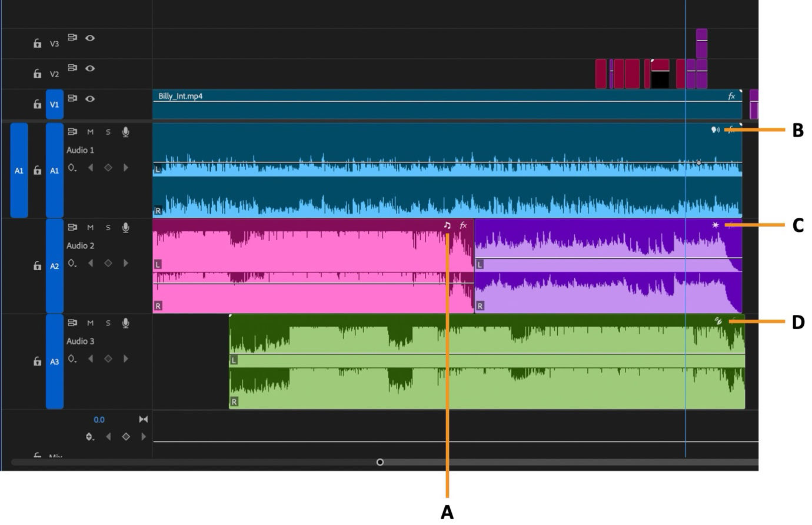This screenshot has width=812, height=525.
Task: Click the 0.0 master volume value
Action: point(99,419)
